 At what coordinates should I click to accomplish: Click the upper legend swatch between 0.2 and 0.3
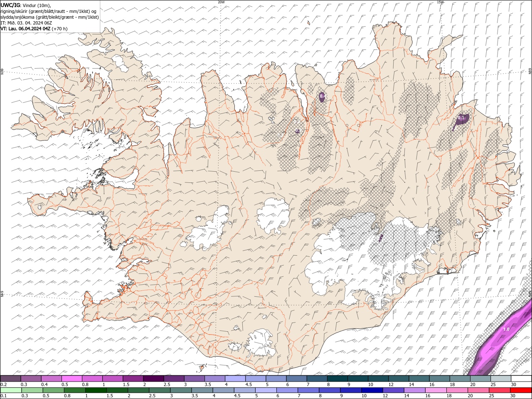(x=10, y=379)
